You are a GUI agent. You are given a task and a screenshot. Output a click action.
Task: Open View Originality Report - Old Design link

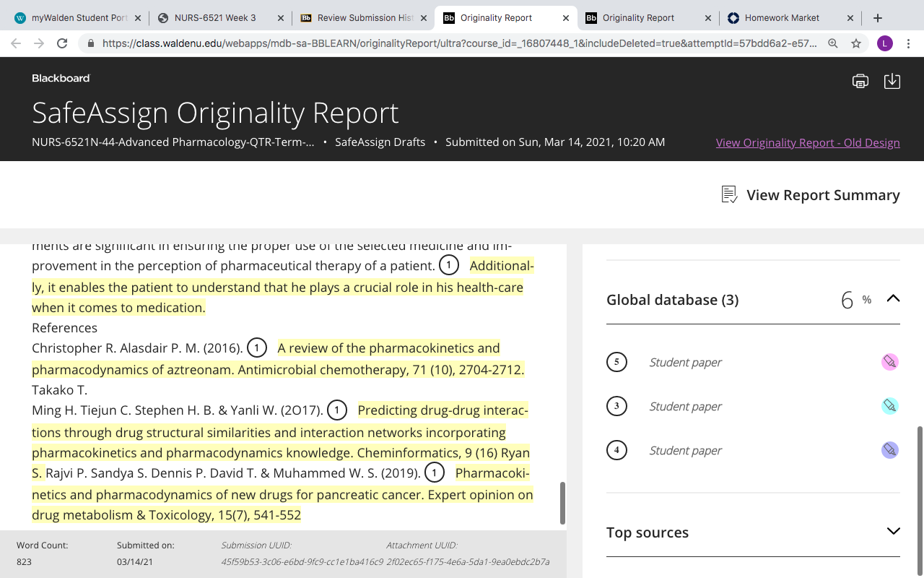click(808, 142)
